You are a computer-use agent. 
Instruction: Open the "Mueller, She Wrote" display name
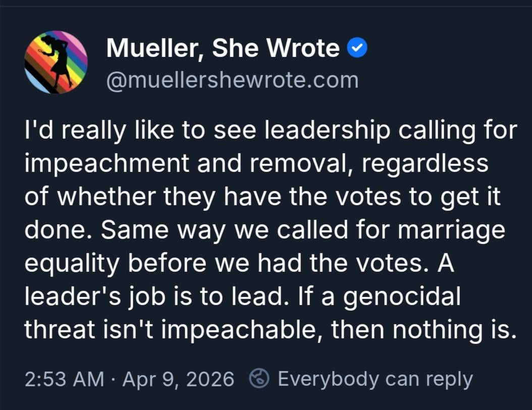pos(223,48)
